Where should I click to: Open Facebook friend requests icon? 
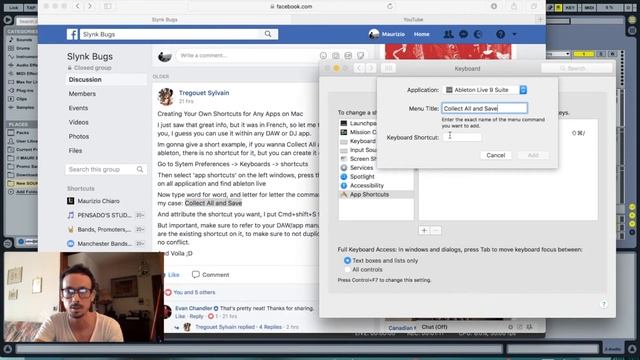pyautogui.click(x=448, y=34)
